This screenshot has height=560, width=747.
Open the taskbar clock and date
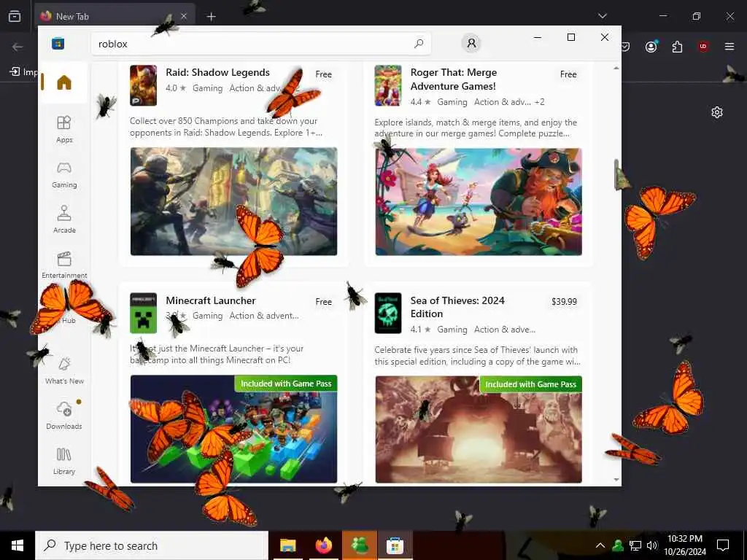685,545
